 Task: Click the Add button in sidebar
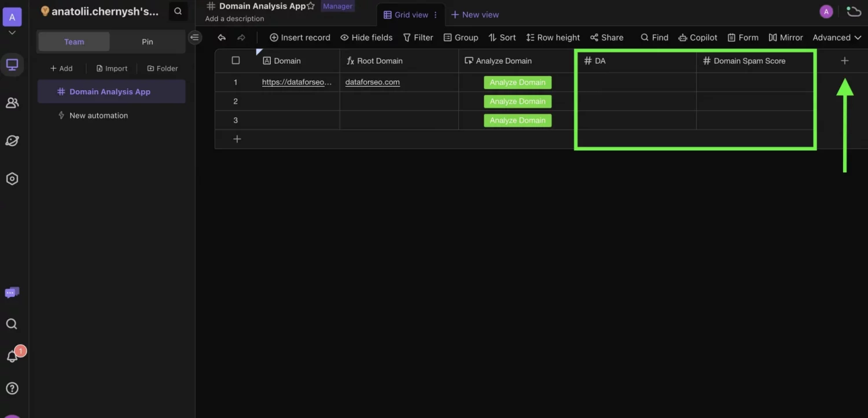(61, 68)
